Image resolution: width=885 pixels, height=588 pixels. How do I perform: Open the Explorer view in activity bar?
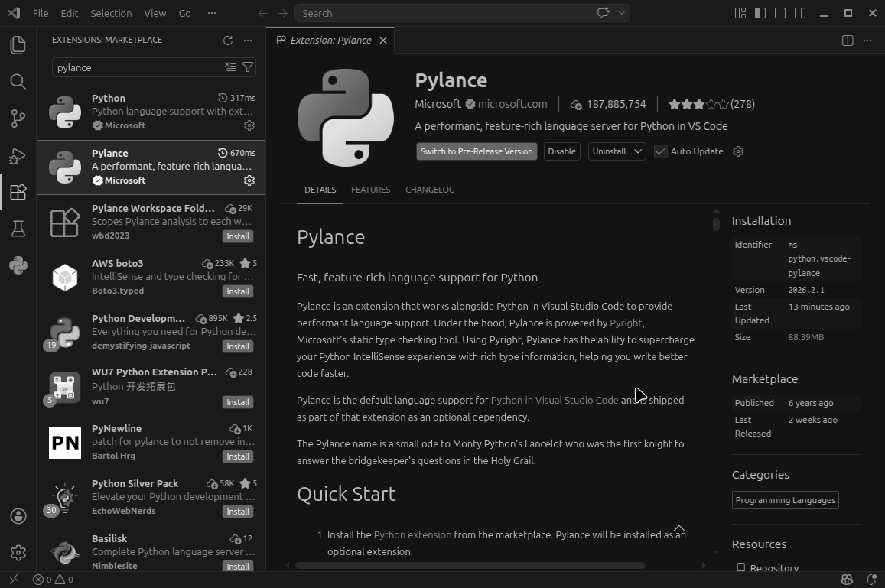pos(18,45)
